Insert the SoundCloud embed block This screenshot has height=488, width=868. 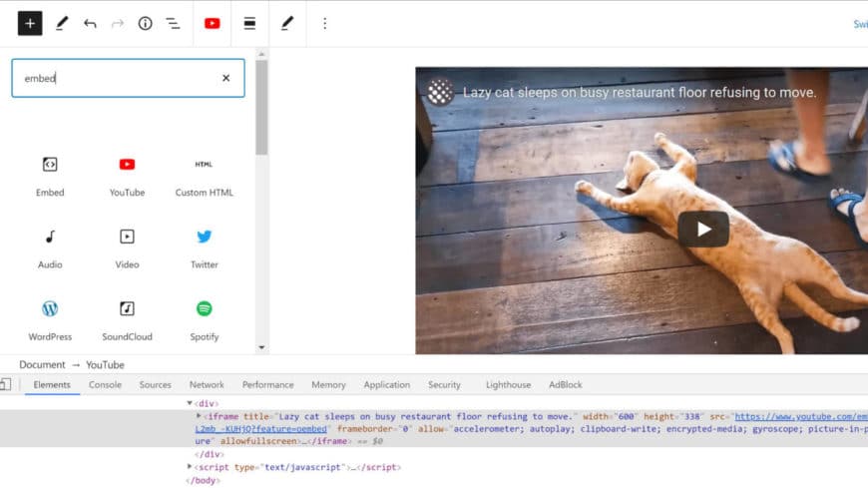pos(127,318)
